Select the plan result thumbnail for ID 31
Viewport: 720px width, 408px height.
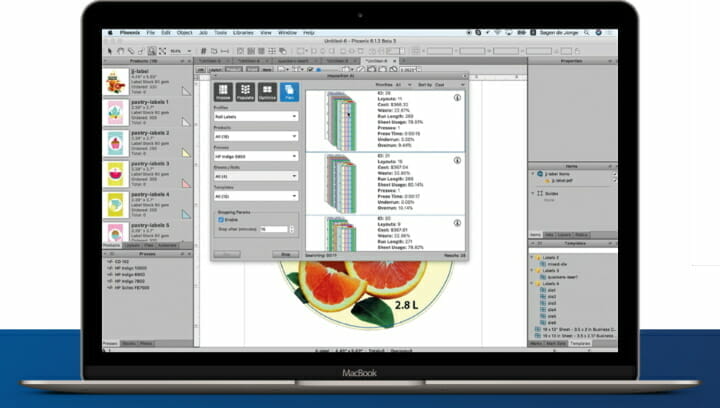pos(341,184)
